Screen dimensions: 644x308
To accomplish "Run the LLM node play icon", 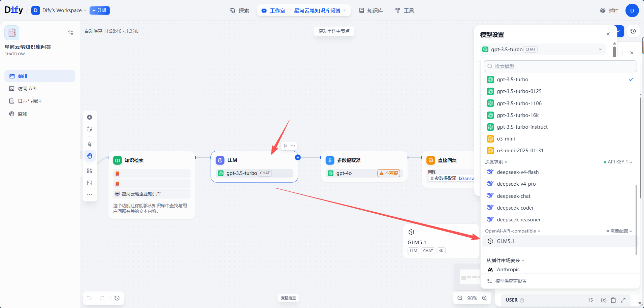I will [286, 146].
